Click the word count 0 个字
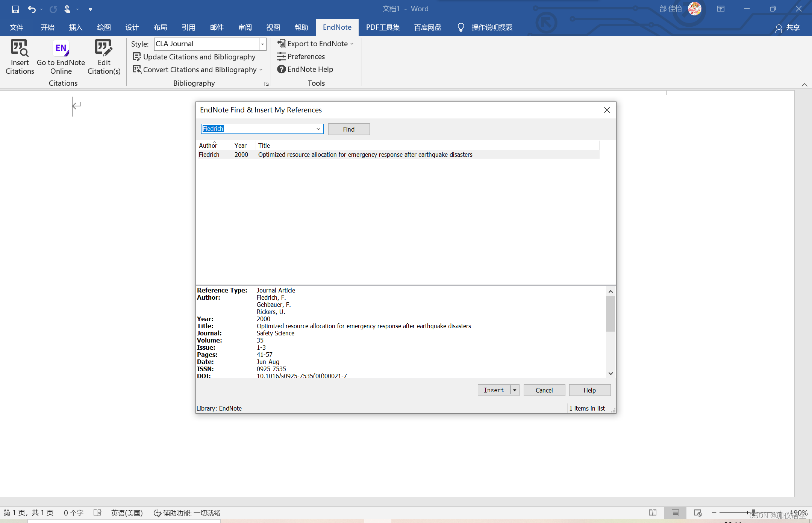Viewport: 812px width, 523px height. pyautogui.click(x=73, y=513)
